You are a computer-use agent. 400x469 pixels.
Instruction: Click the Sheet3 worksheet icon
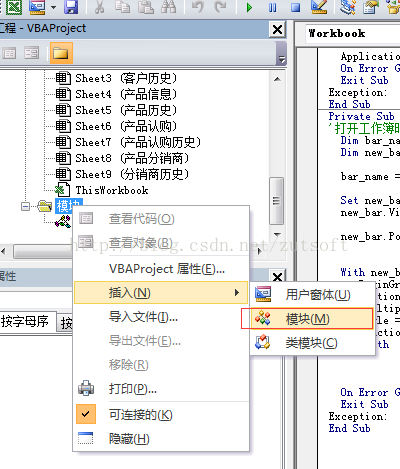pyautogui.click(x=63, y=78)
